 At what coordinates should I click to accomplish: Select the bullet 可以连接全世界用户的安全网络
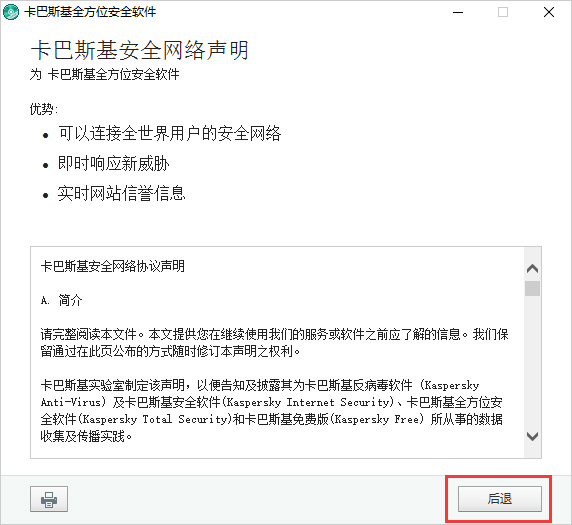click(170, 134)
